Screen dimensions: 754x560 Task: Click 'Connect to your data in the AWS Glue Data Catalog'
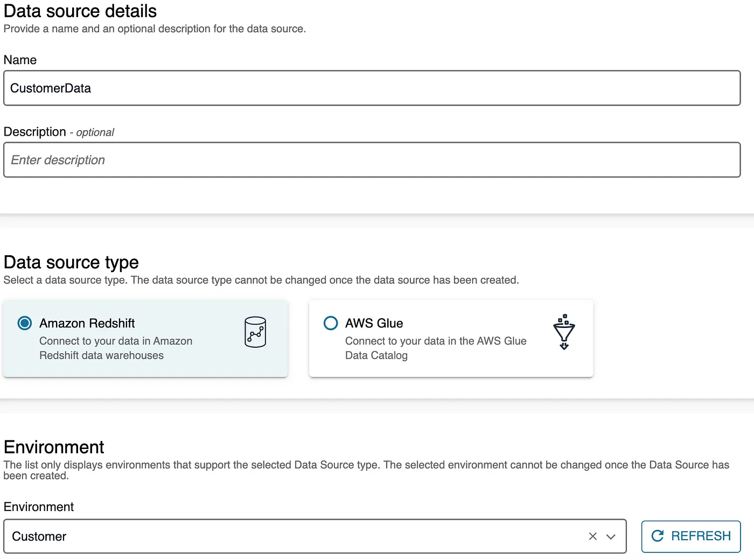tap(436, 348)
